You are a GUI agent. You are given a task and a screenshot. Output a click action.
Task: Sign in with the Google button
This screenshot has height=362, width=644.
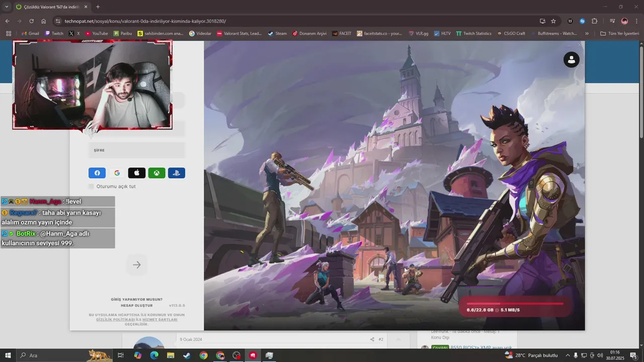click(x=117, y=173)
